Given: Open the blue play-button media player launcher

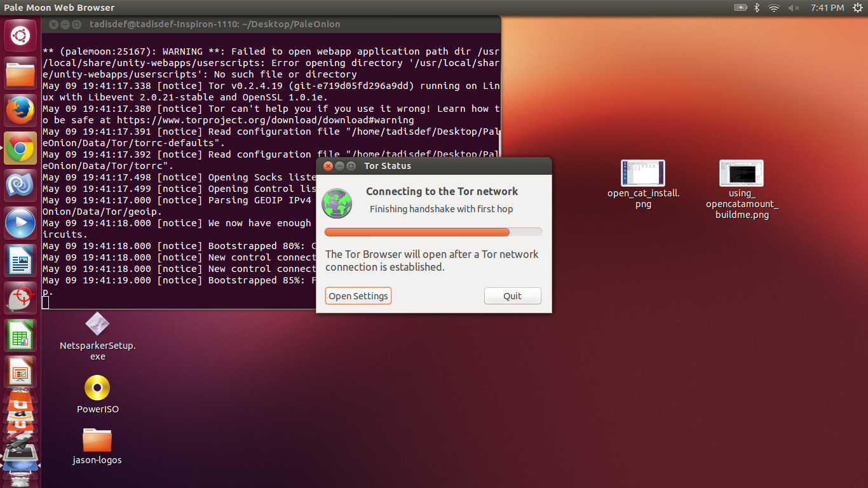Looking at the screenshot, I should tap(20, 223).
